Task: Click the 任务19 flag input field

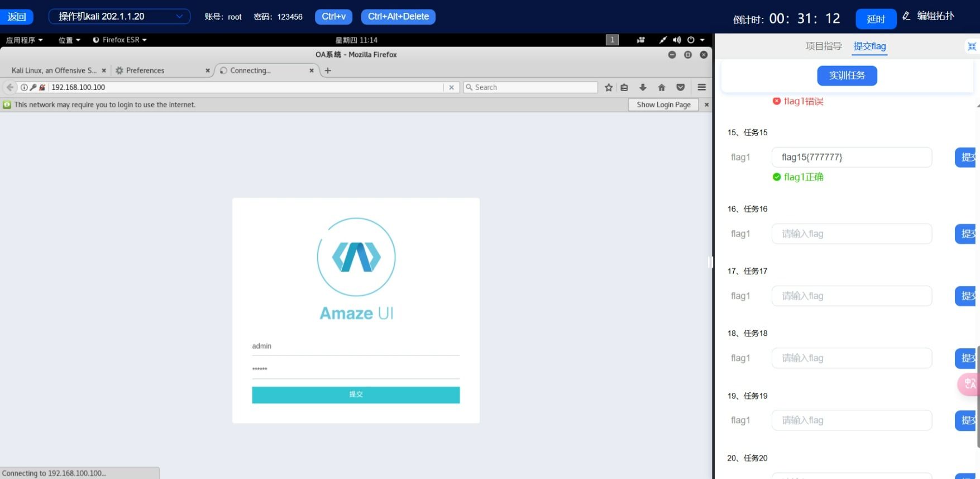Action: [852, 420]
